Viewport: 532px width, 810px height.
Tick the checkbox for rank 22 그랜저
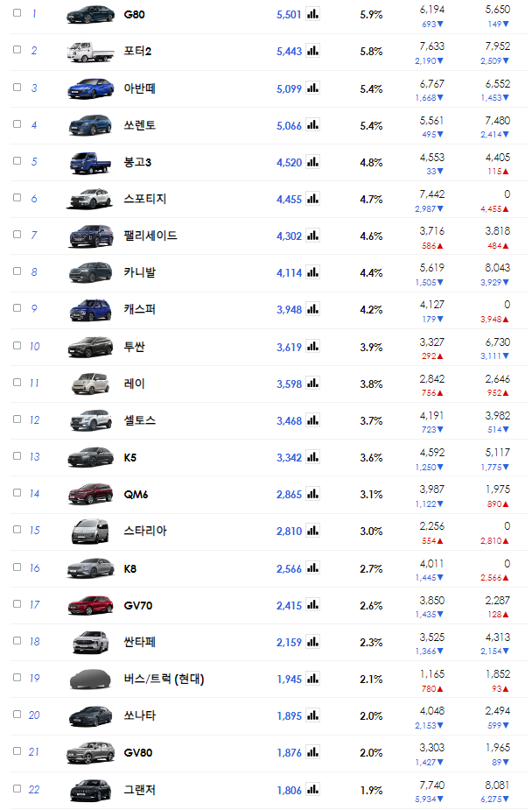[x=17, y=788]
